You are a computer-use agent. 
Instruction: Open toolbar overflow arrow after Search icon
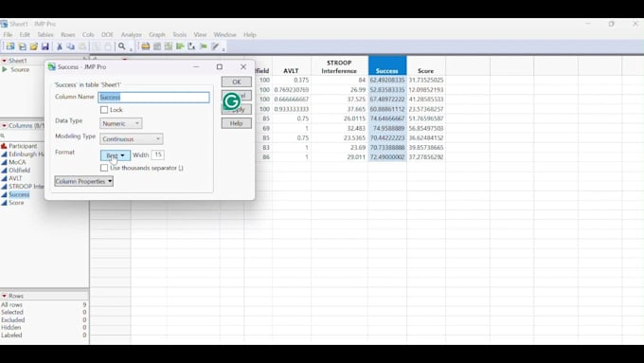tap(131, 49)
